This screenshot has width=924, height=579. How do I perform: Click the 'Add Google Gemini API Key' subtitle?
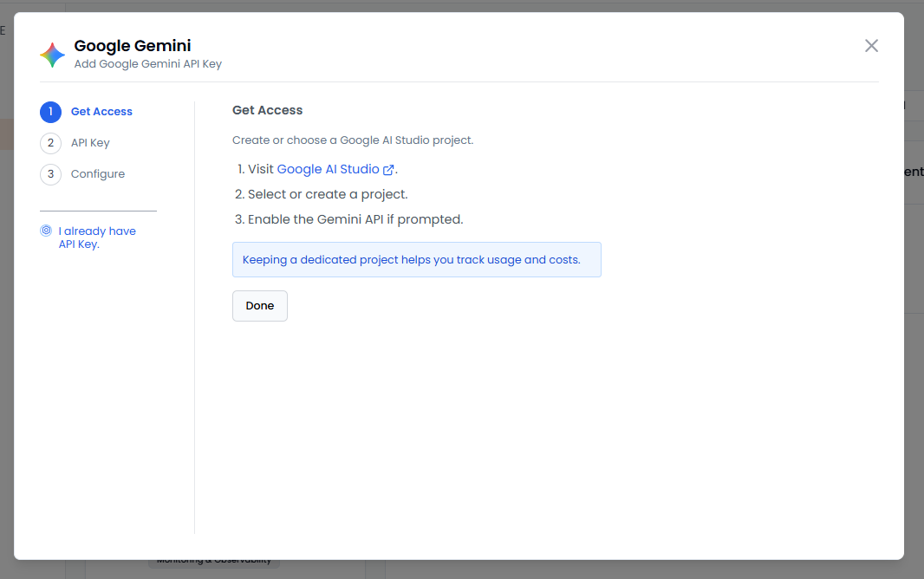(148, 64)
